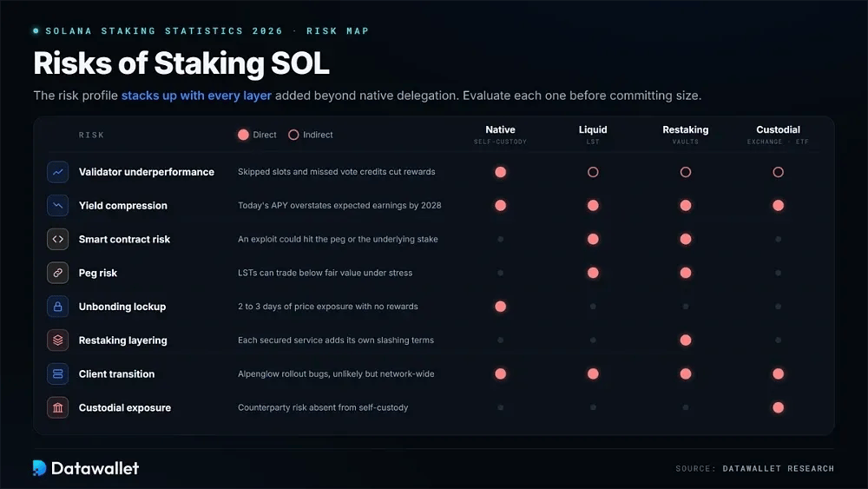Click the 'DATAWALLET RESEARCH' source text
This screenshot has width=868, height=489.
pos(778,468)
